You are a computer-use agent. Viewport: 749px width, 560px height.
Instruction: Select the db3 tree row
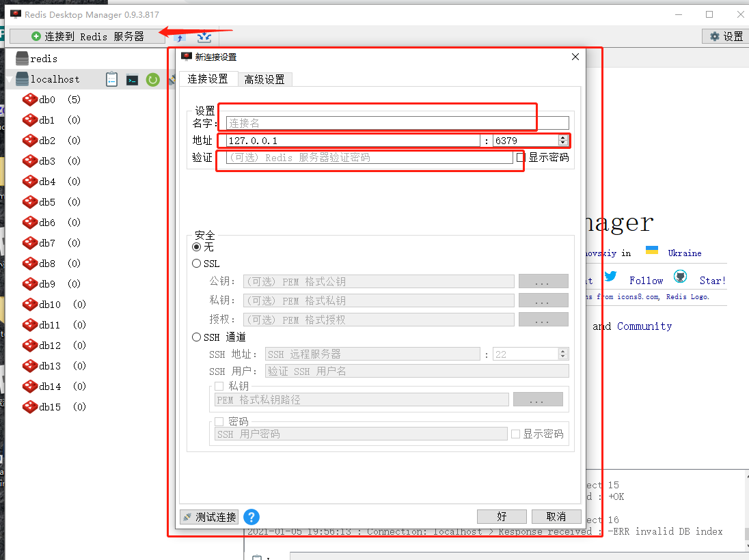pyautogui.click(x=86, y=161)
